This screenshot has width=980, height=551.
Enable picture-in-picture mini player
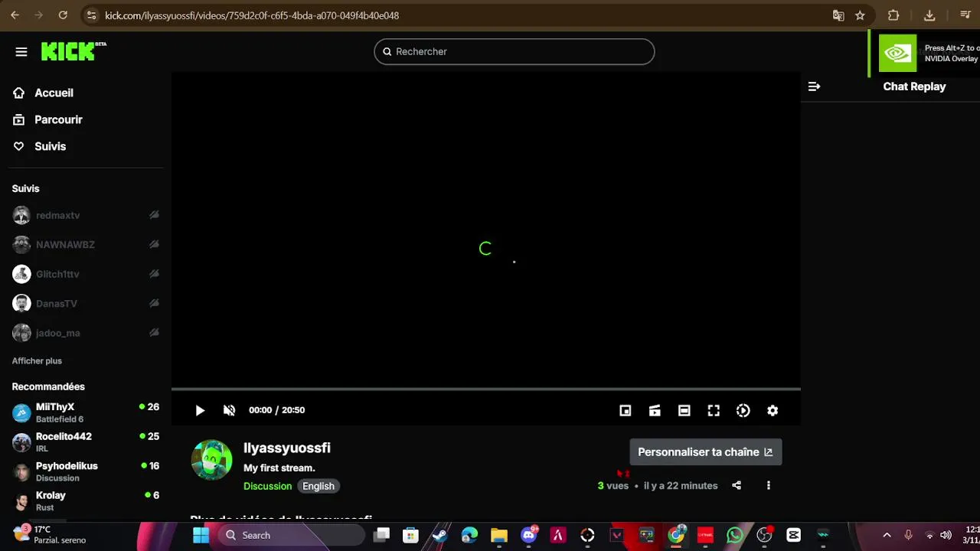625,410
